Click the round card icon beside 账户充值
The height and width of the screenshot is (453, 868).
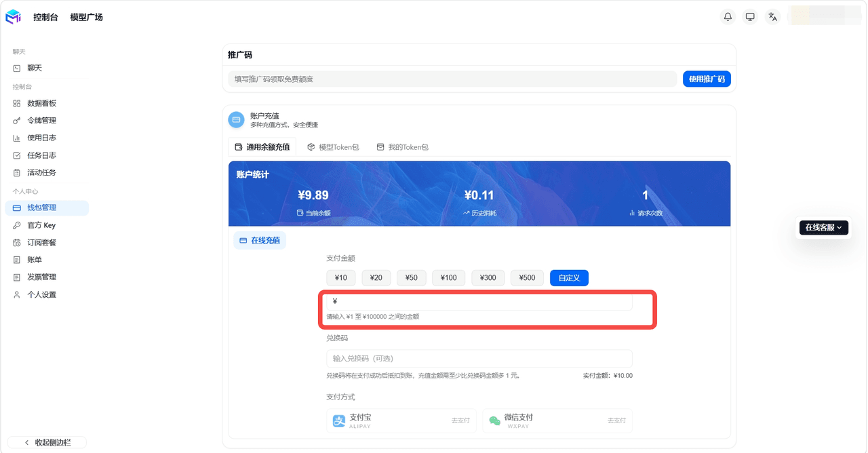[236, 120]
